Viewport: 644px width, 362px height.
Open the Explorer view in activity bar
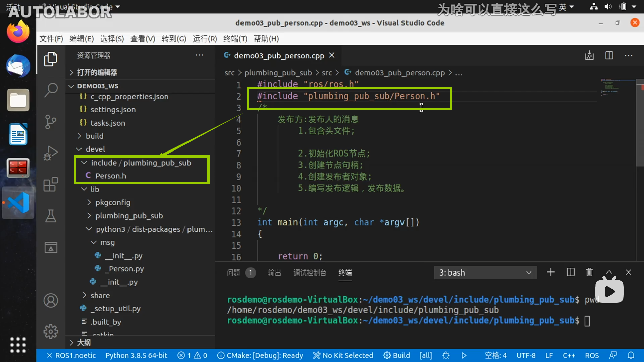tap(51, 59)
